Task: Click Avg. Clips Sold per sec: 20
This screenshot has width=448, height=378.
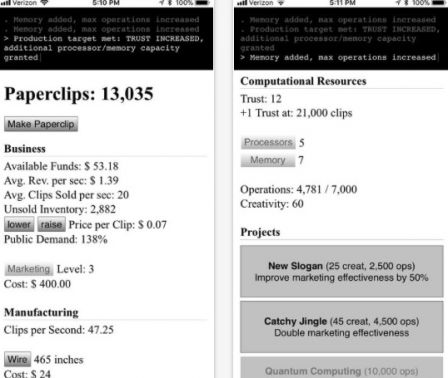Action: pos(66,195)
